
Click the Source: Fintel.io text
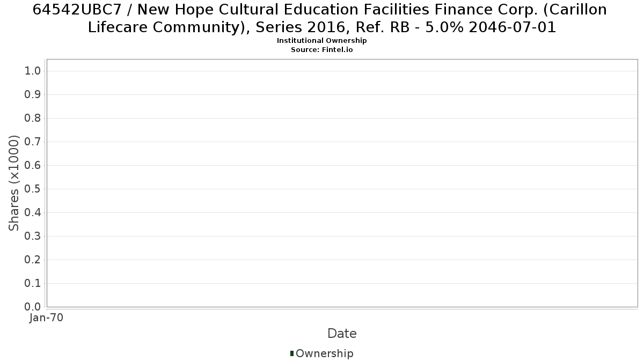click(322, 49)
